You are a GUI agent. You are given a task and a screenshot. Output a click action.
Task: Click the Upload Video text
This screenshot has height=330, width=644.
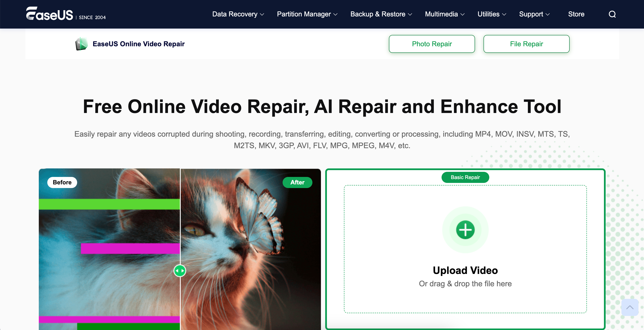coord(465,271)
